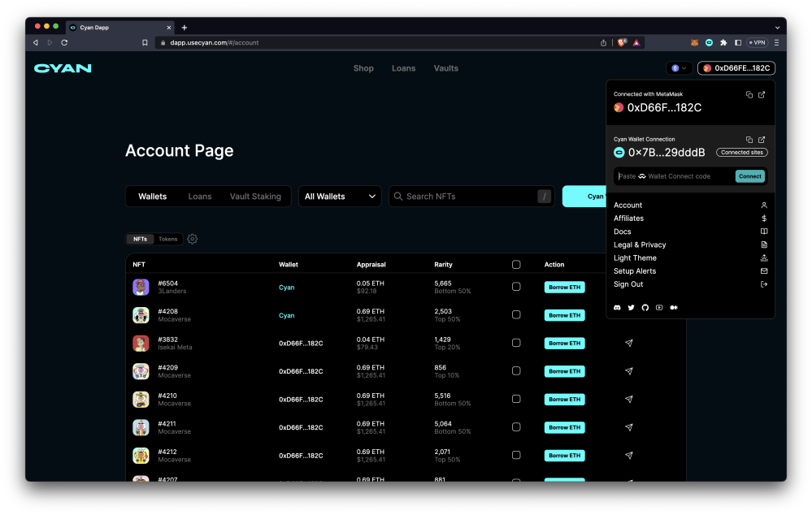The height and width of the screenshot is (515, 812).
Task: Click the send icon for Isekai Meta #3832
Action: 628,343
